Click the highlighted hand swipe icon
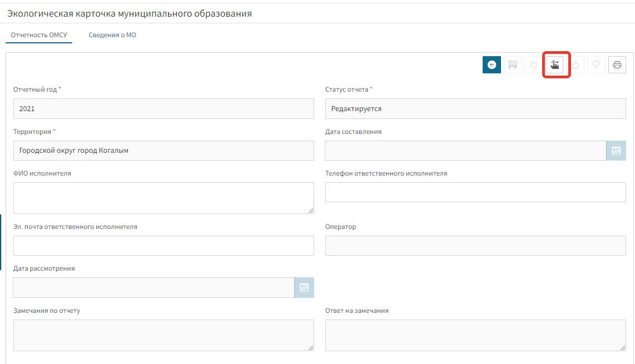 click(x=554, y=65)
